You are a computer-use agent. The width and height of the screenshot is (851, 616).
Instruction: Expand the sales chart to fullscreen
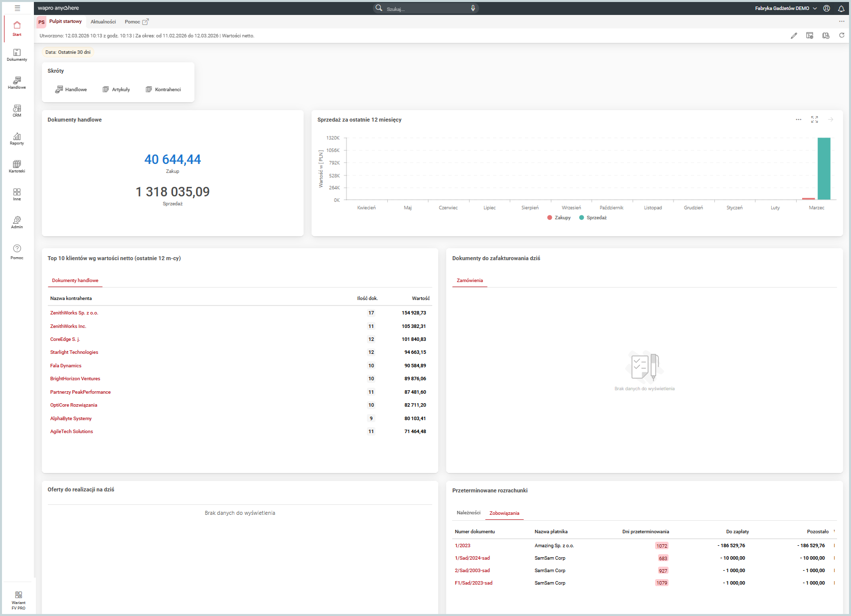click(x=815, y=120)
